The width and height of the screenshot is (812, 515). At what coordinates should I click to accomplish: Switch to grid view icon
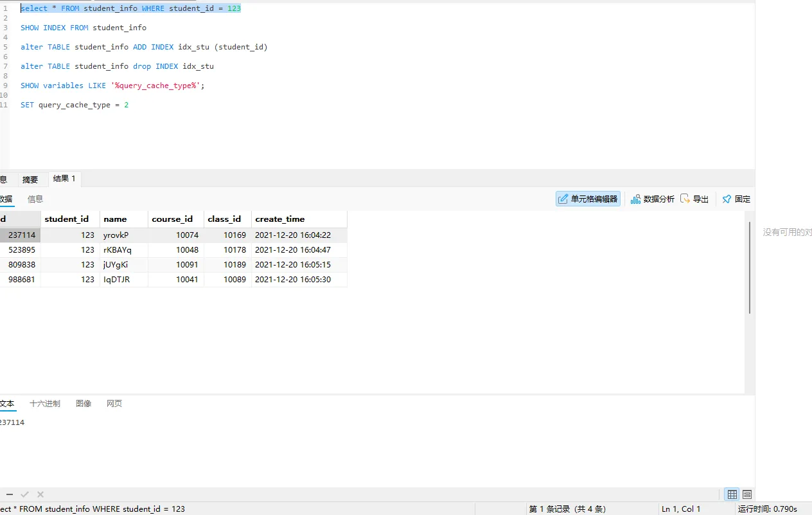point(732,494)
